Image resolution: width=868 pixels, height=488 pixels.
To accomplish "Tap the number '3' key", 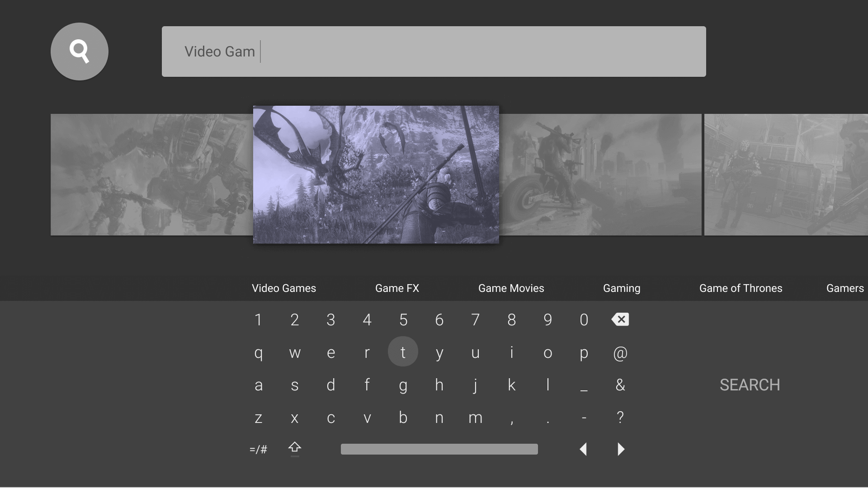I will [x=331, y=320].
